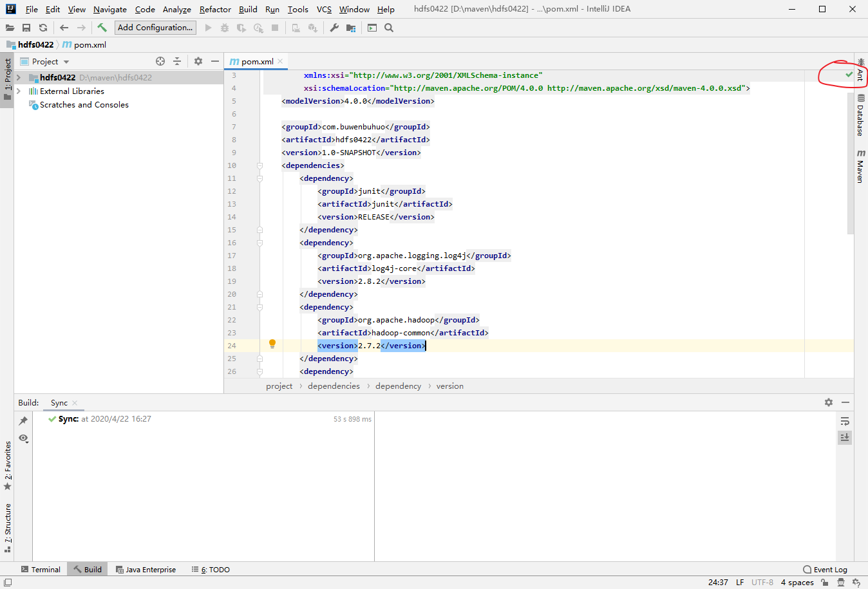Screen dimensions: 868x589
Task: Open Build panel settings gear
Action: (x=829, y=402)
